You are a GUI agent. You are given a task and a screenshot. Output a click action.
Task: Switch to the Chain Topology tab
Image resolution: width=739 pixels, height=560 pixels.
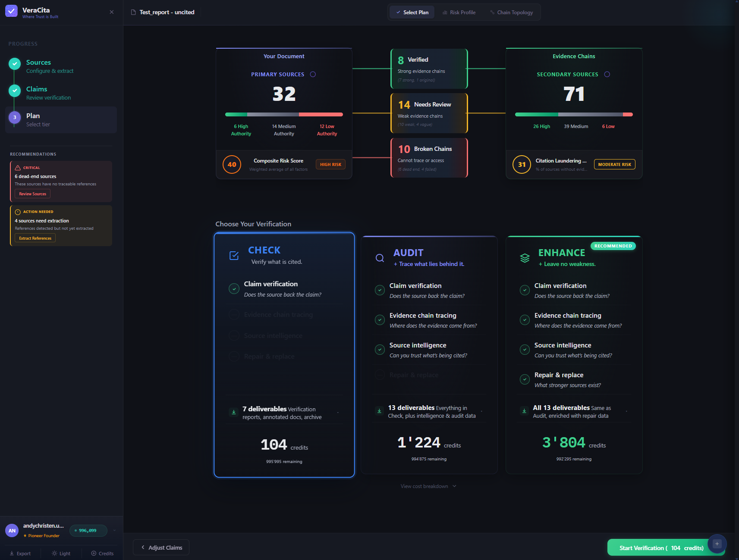[512, 13]
